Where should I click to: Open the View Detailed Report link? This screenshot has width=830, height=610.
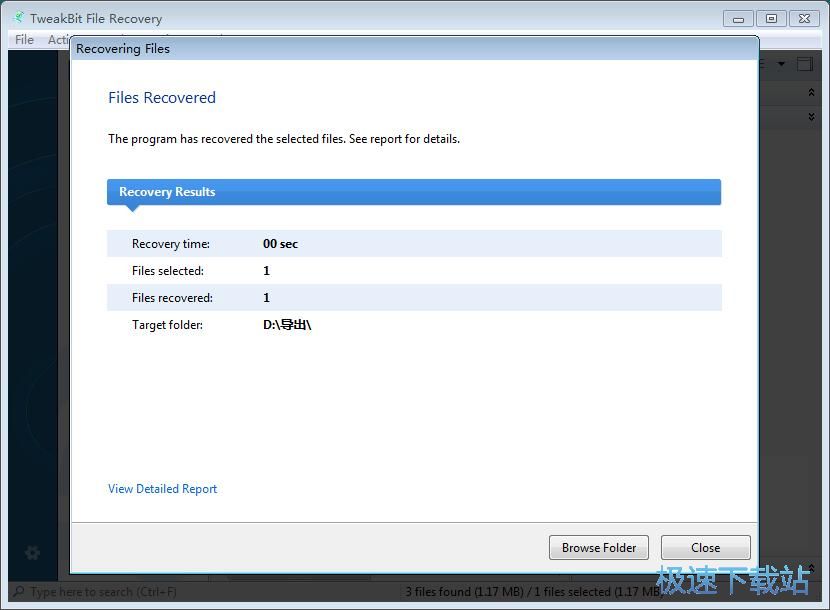pyautogui.click(x=163, y=489)
